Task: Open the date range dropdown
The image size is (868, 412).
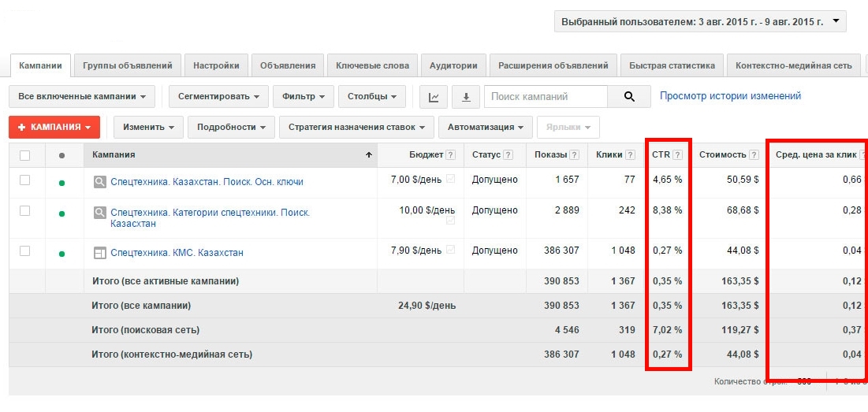Action: [699, 22]
